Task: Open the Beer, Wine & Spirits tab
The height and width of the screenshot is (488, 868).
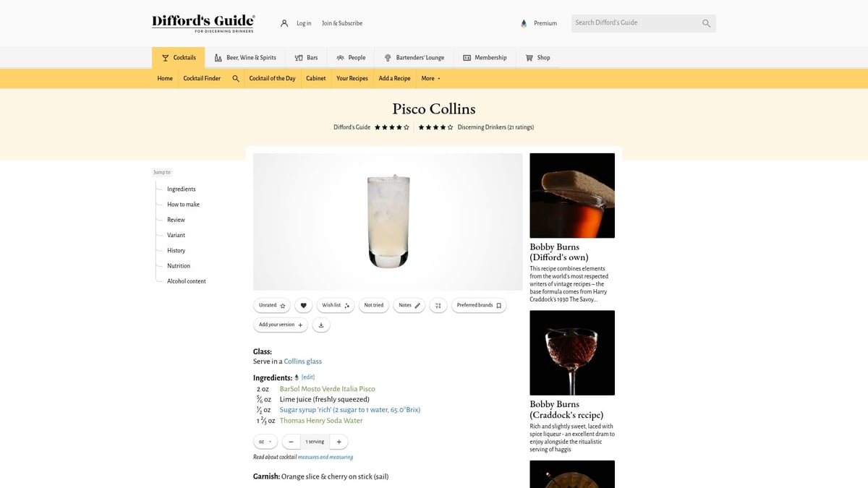Action: (x=245, y=58)
